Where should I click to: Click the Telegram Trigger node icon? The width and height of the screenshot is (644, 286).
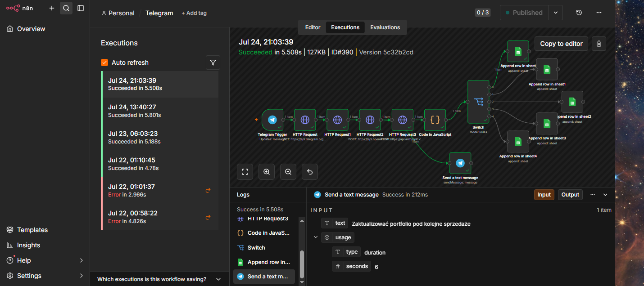click(x=272, y=120)
